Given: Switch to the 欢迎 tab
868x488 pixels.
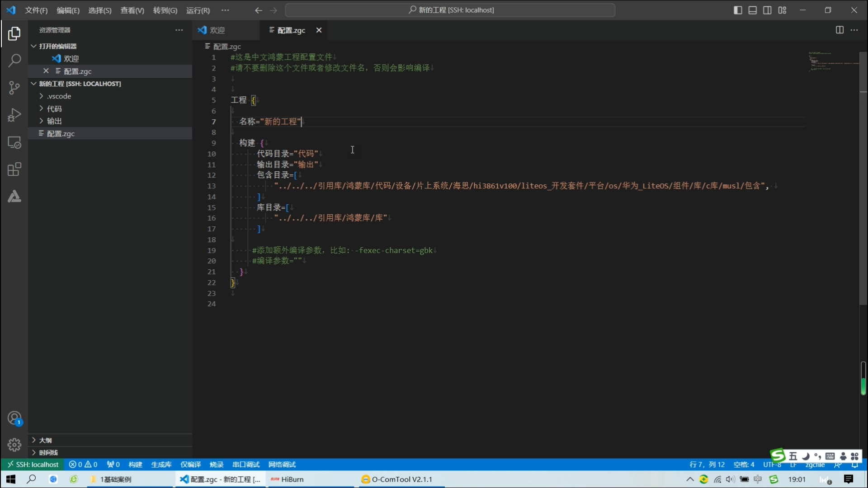Looking at the screenshot, I should point(217,30).
